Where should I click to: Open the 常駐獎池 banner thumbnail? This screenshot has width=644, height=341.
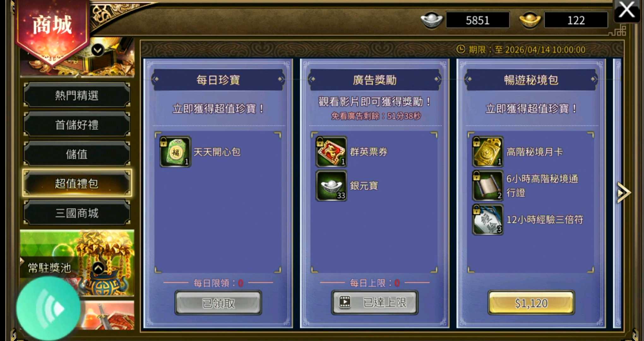[77, 263]
